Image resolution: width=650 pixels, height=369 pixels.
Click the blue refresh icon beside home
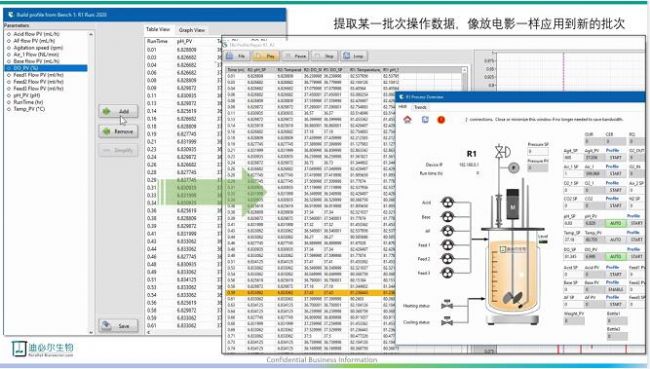425,120
